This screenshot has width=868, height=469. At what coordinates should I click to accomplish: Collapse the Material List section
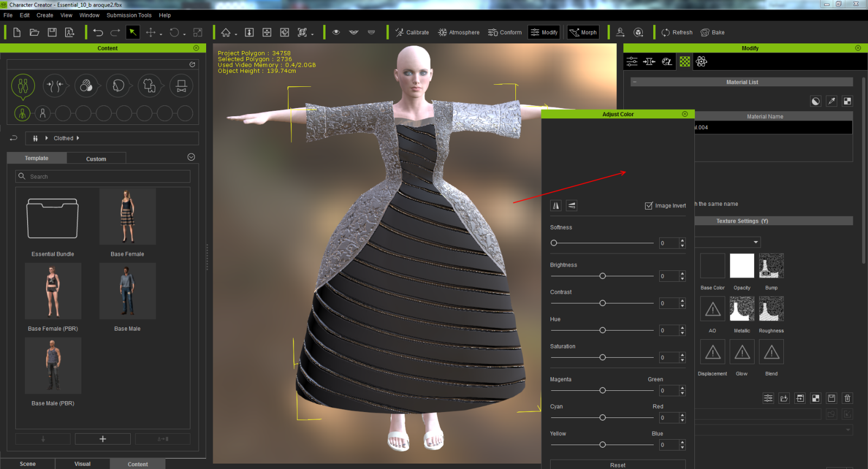click(635, 83)
